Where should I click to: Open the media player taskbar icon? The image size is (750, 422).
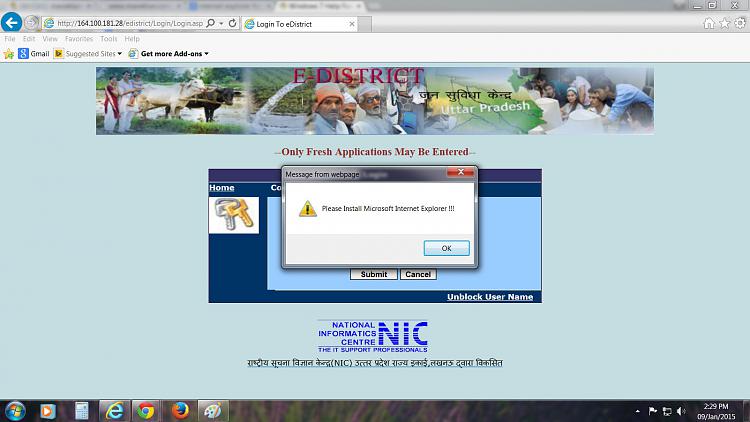(48, 411)
